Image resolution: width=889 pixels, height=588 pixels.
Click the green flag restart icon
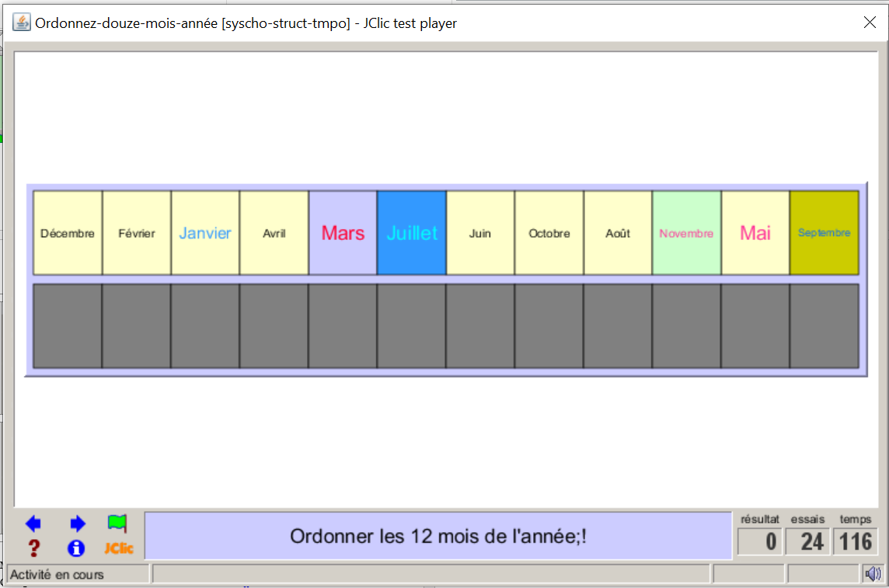[x=117, y=523]
